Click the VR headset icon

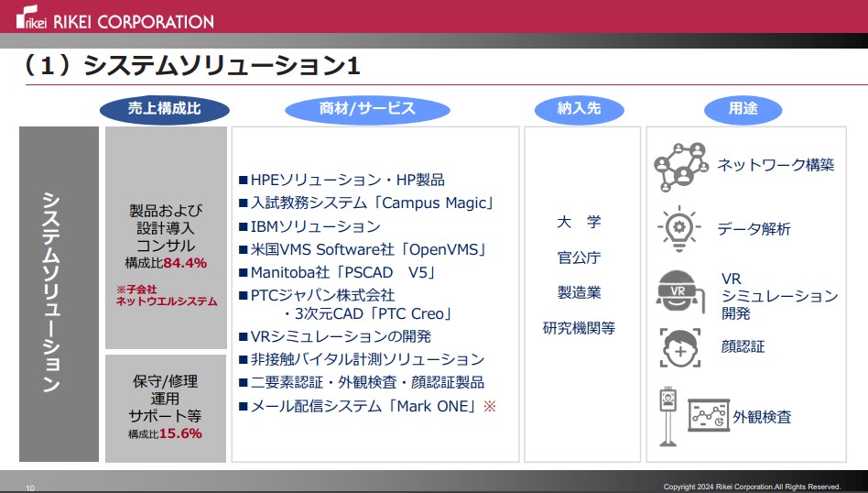pos(679,291)
